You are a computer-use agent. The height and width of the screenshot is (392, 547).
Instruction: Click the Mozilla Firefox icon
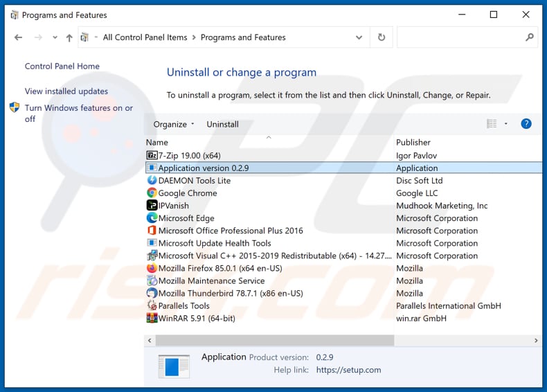coord(152,268)
